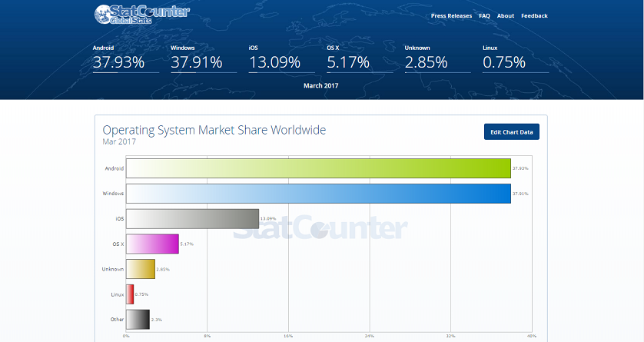Image resolution: width=644 pixels, height=342 pixels.
Task: Select the Android 37.93% header stat
Action: tap(126, 58)
